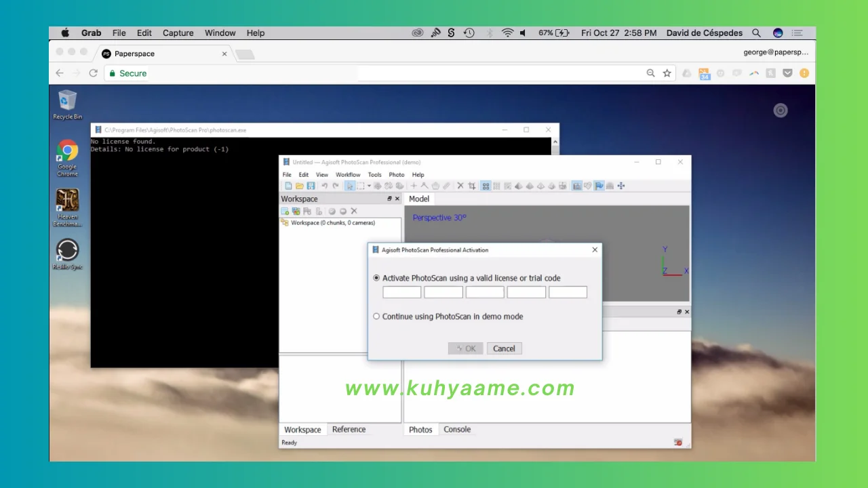Screen dimensions: 868x488
Task: Select the Draw point crosshair tool
Action: [x=414, y=186]
